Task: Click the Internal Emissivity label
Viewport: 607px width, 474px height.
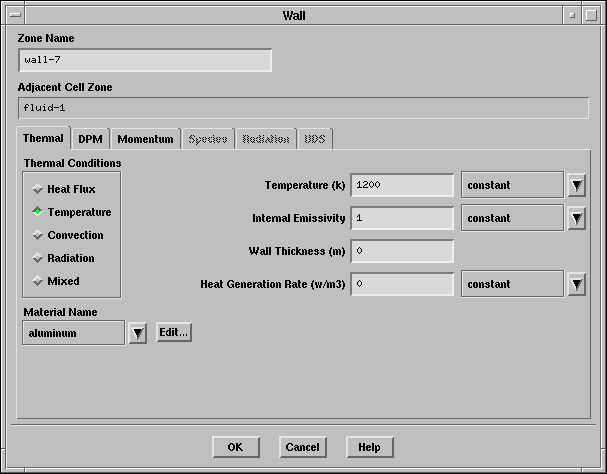Action: click(x=299, y=218)
